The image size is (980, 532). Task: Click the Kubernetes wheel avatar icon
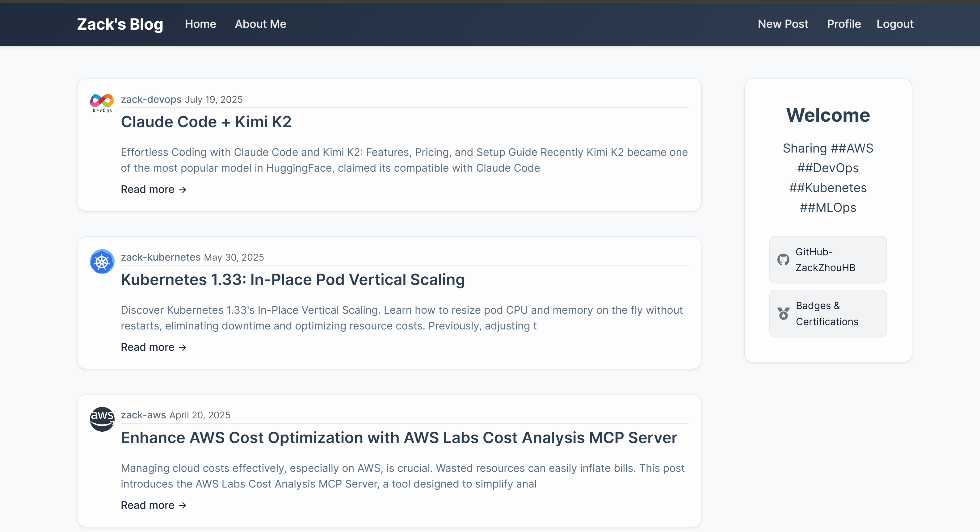tap(102, 261)
